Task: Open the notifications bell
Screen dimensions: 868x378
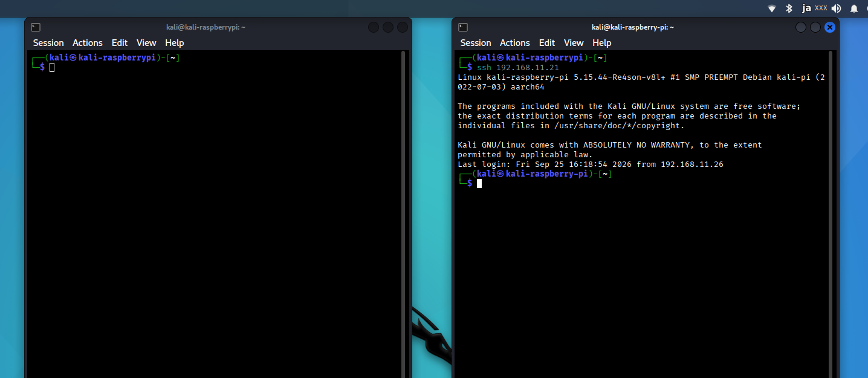Action: point(854,8)
